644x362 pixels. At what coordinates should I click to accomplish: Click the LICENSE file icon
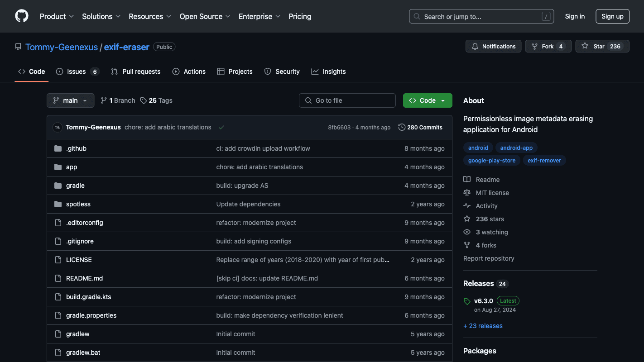[58, 260]
